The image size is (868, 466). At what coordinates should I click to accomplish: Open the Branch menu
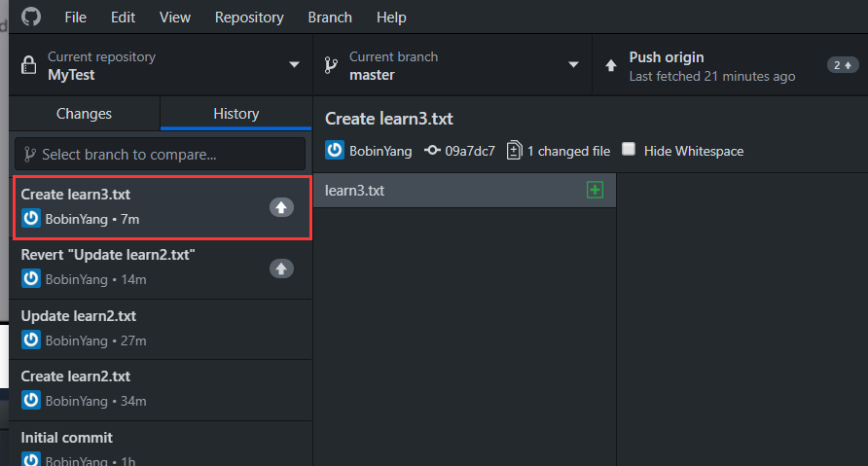click(330, 18)
